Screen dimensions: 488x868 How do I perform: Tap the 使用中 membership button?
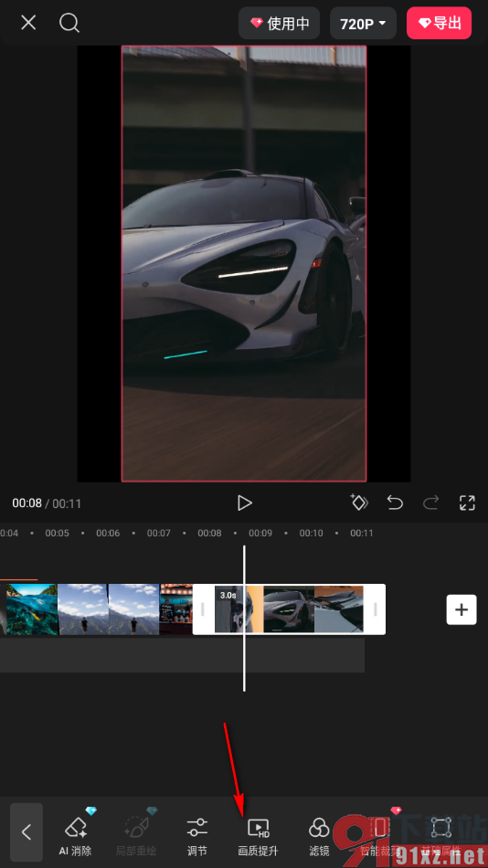(279, 23)
